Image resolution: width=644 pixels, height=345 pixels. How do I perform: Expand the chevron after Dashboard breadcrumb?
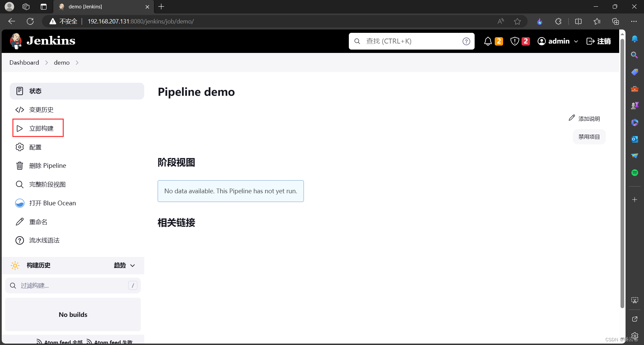(x=47, y=63)
